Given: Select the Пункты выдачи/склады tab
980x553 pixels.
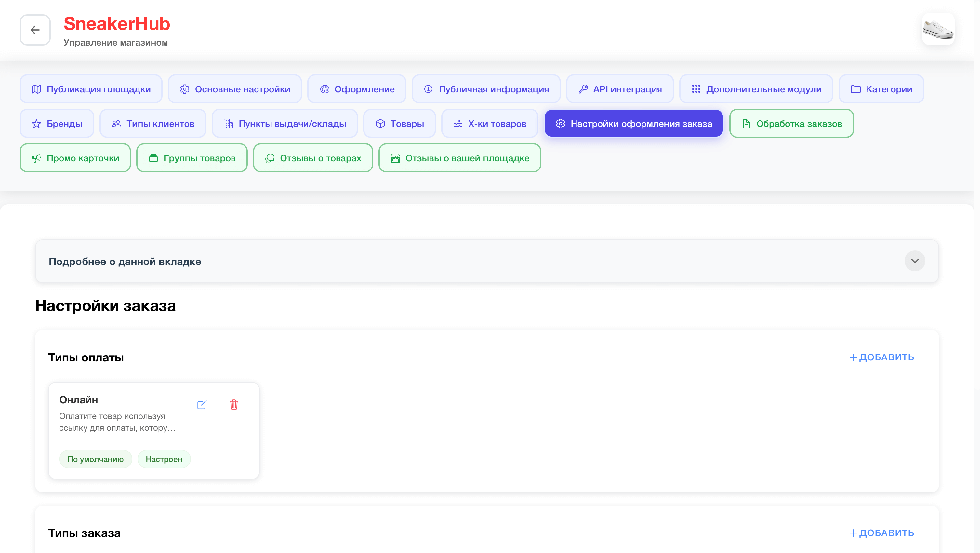Looking at the screenshot, I should pos(285,124).
